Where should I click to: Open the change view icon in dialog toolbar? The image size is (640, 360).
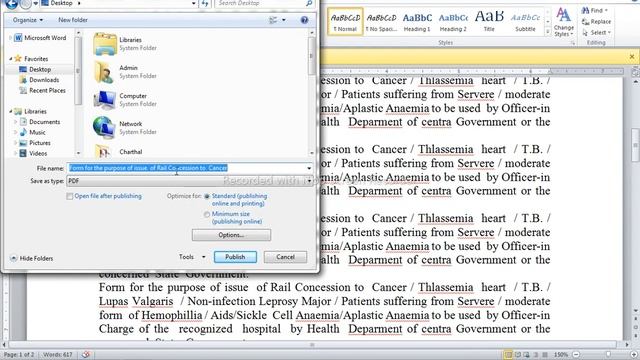point(273,20)
